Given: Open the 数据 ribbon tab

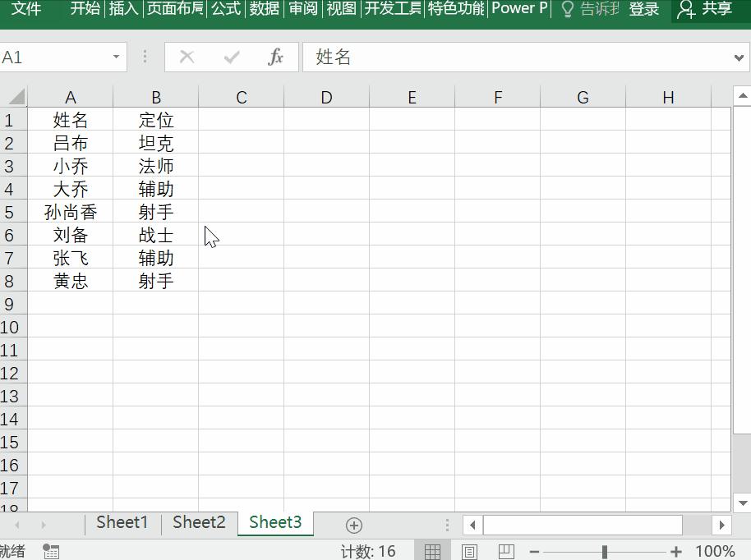Looking at the screenshot, I should pos(265,8).
